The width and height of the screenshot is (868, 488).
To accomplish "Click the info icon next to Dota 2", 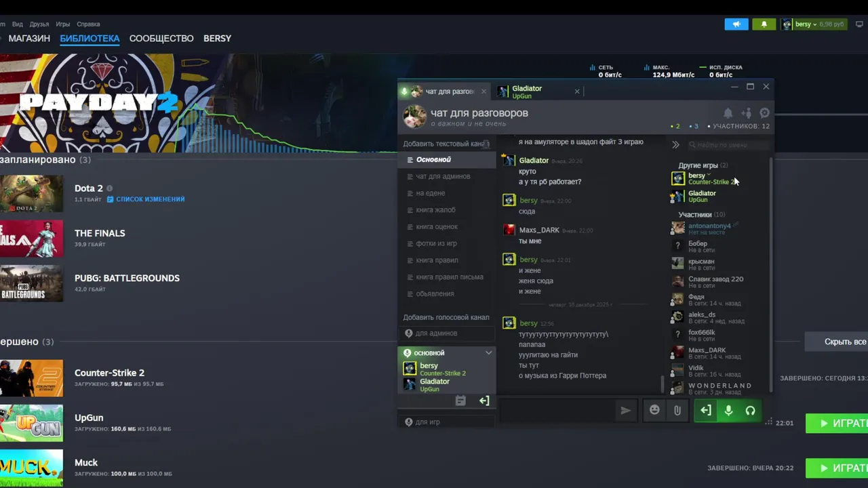I will 109,188.
